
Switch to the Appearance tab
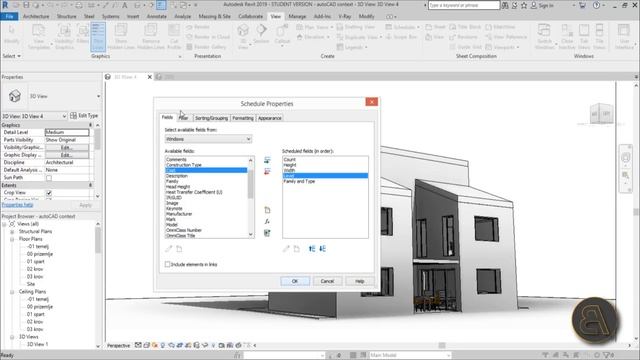(269, 118)
